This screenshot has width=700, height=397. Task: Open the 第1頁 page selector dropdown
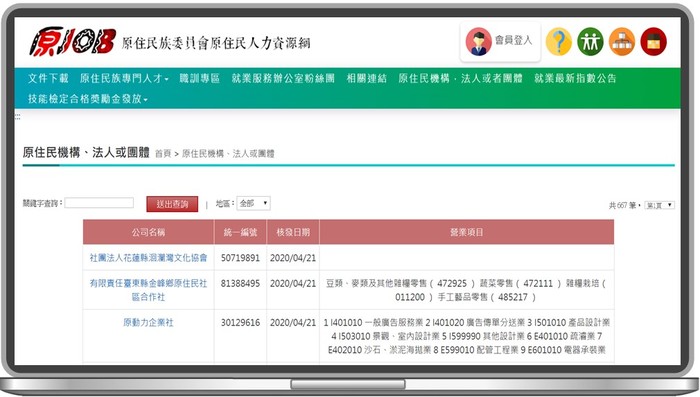click(659, 205)
